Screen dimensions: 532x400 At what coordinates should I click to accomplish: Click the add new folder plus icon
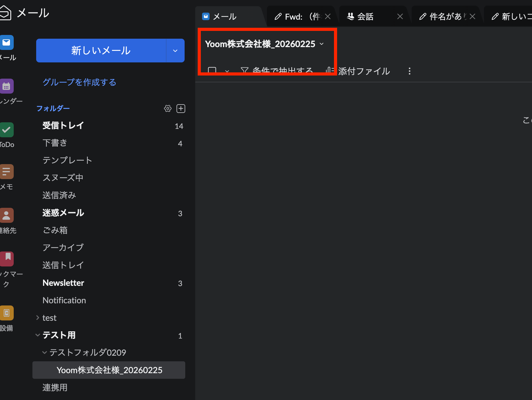pyautogui.click(x=181, y=108)
